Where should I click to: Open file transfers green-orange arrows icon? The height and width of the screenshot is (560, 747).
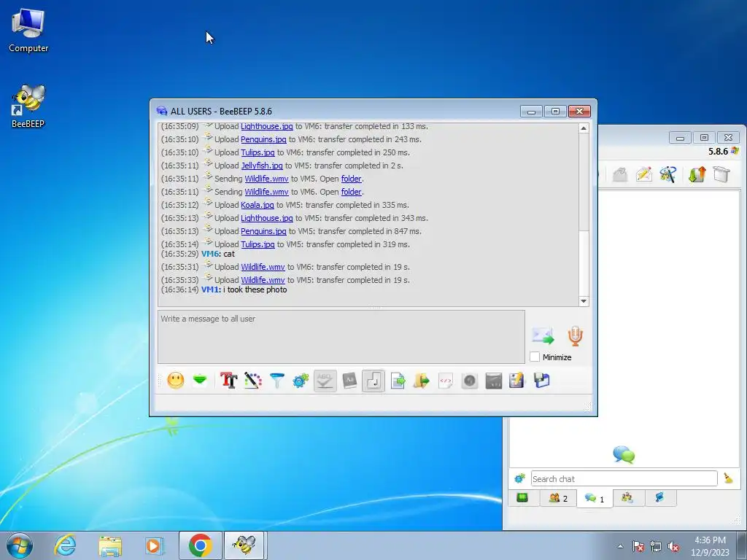(697, 174)
